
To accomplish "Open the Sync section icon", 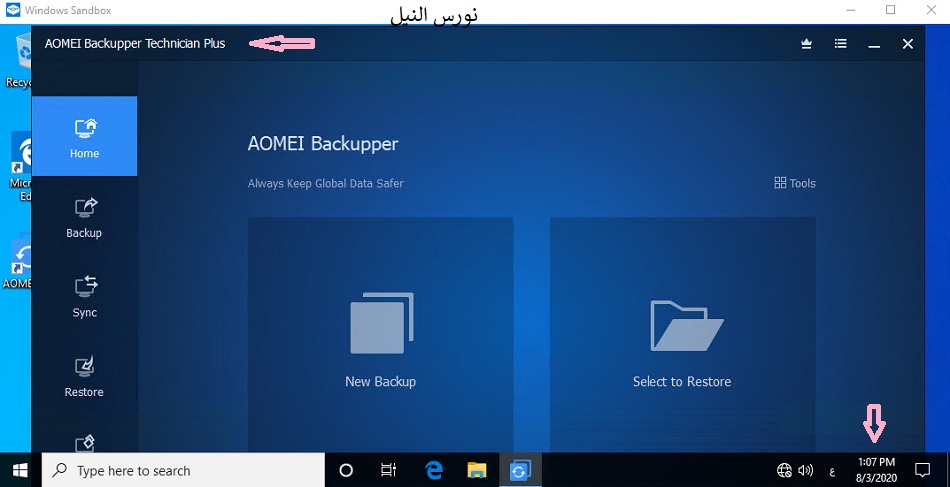I will coord(85,287).
